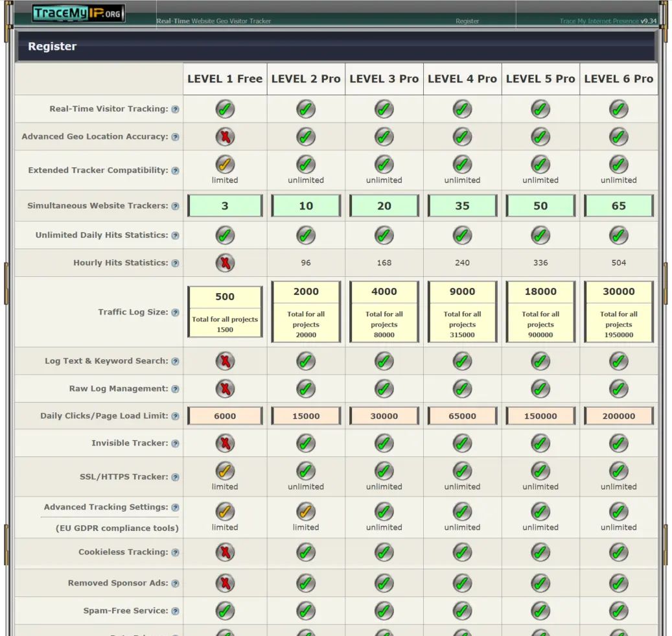Select the LEVEL 3 Pro column header
Viewport: 672px width, 636px height.
tap(384, 79)
